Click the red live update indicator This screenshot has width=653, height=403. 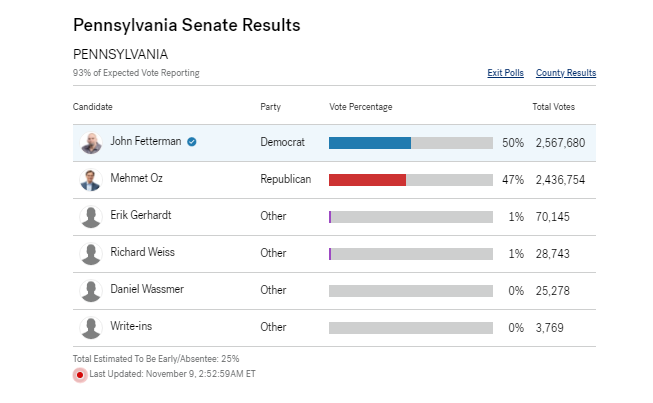point(80,375)
